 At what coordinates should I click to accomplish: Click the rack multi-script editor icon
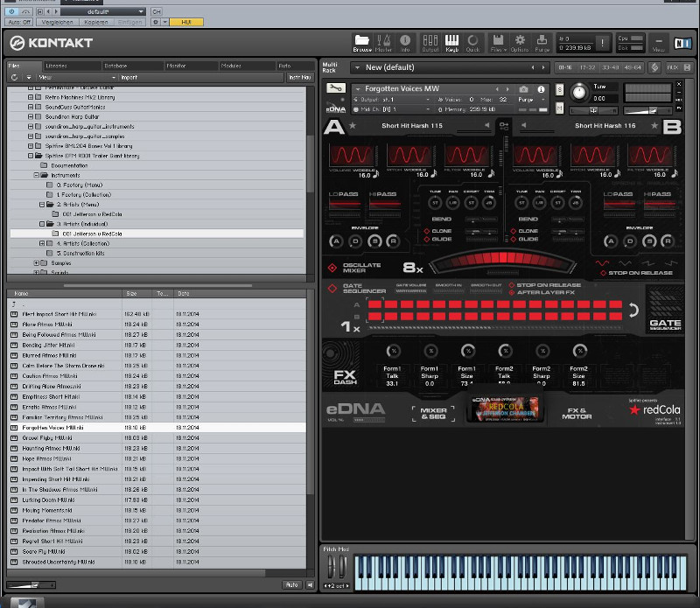[x=654, y=67]
